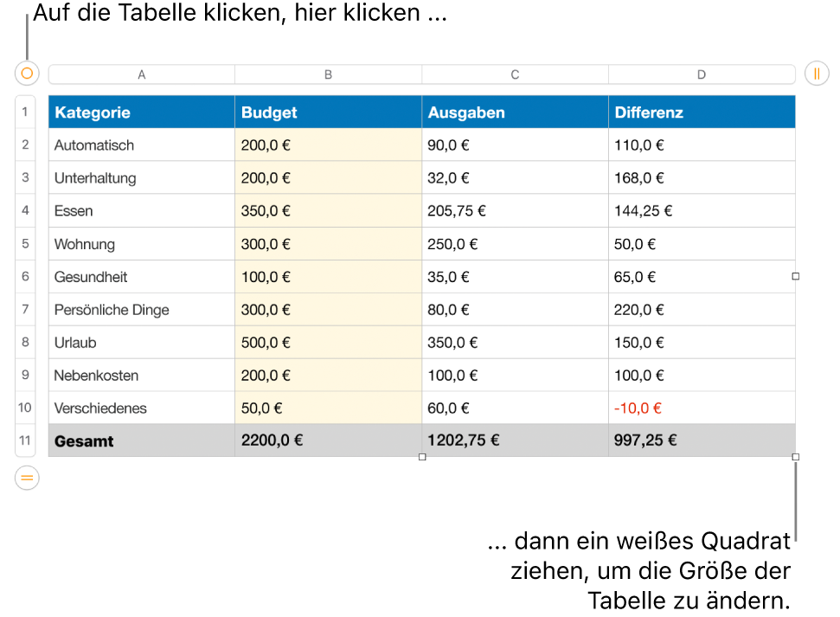Screen dimensions: 840x617
Task: Select the total Ausgaben cell 1202,75 €
Action: click(515, 440)
